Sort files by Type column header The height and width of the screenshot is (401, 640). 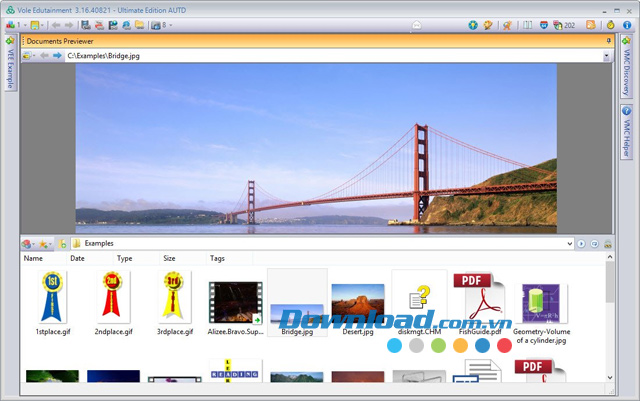tap(136, 258)
